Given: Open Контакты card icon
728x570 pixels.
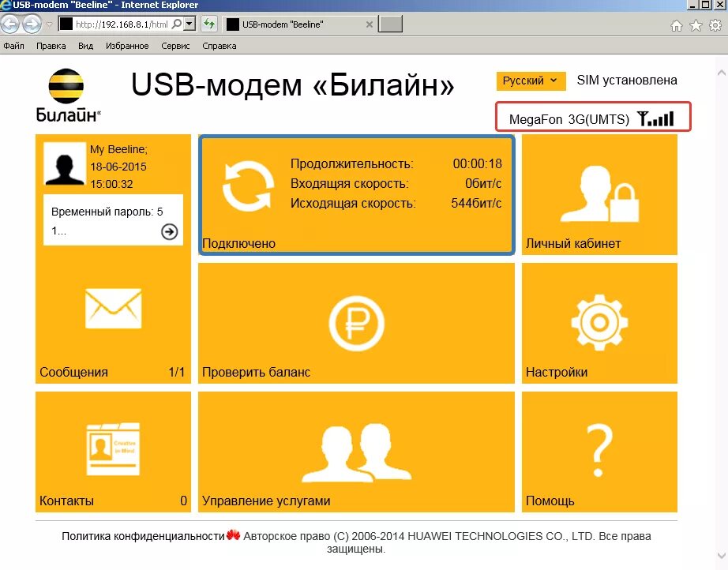Looking at the screenshot, I should click(113, 449).
